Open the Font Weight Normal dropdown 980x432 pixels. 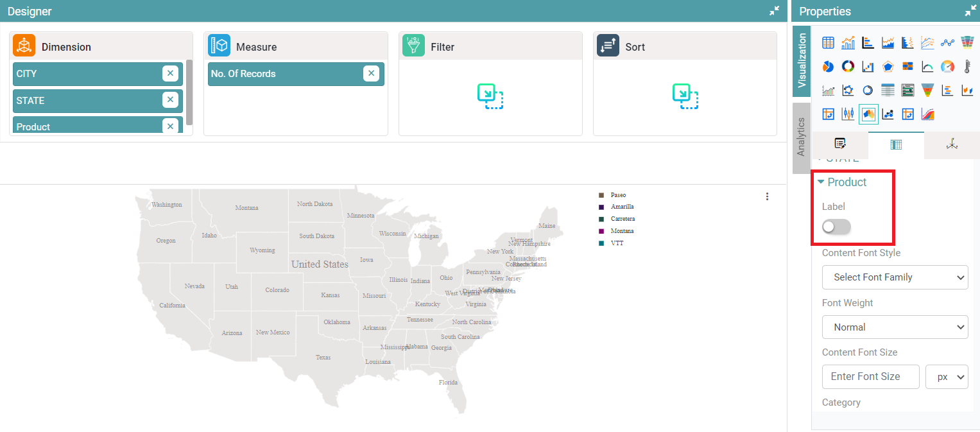coord(895,327)
